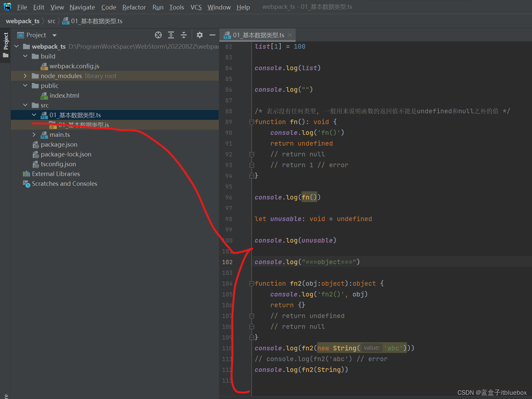Collapse the webpack_ts root folder
The image size is (532, 399).
pyautogui.click(x=17, y=46)
